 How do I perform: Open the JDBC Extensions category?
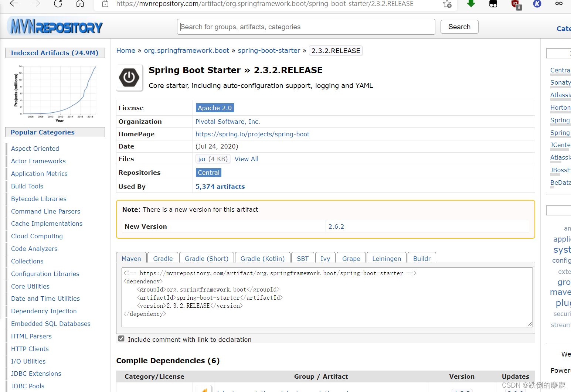coord(36,374)
